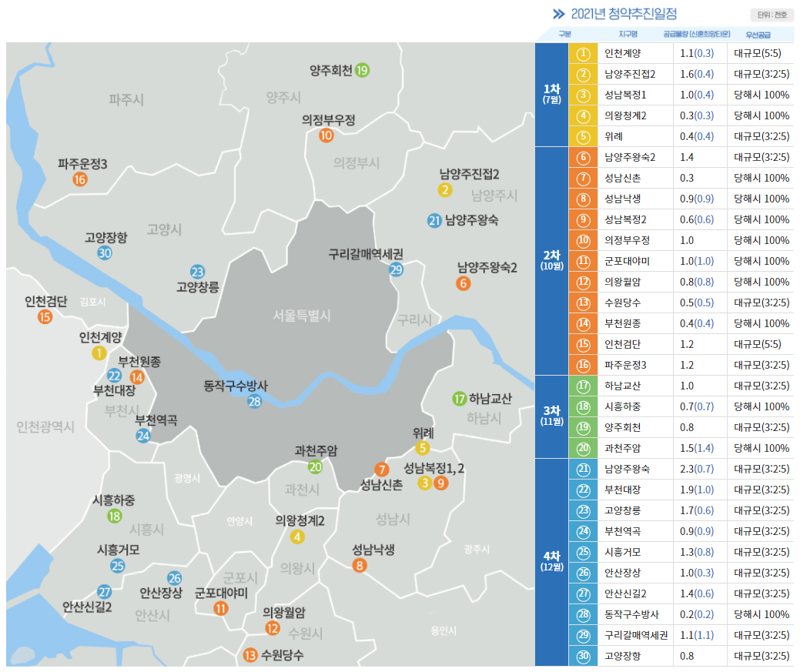Viewport: 800px width, 672px height.
Task: Select the '4차 (12월)' round cell
Action: point(551,562)
